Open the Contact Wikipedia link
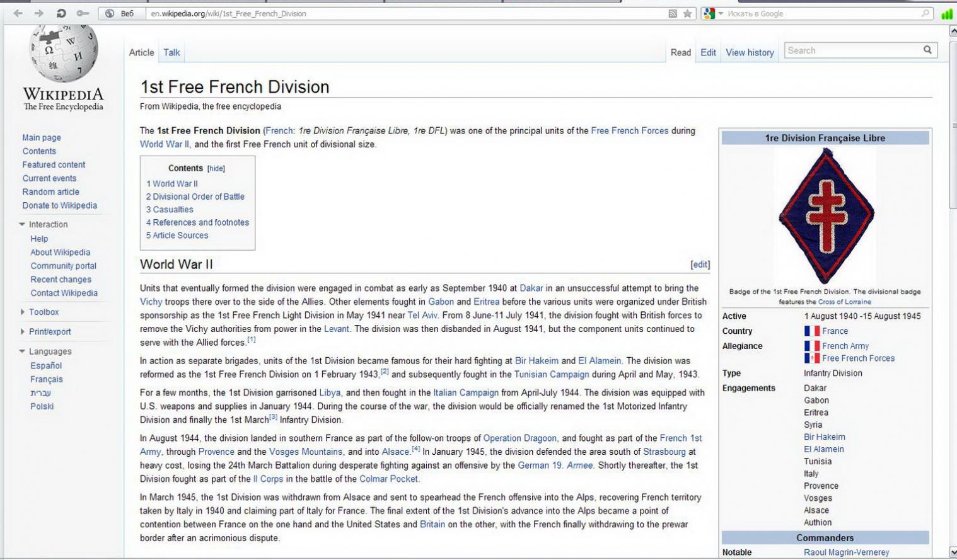Image resolution: width=957 pixels, height=560 pixels. (64, 293)
